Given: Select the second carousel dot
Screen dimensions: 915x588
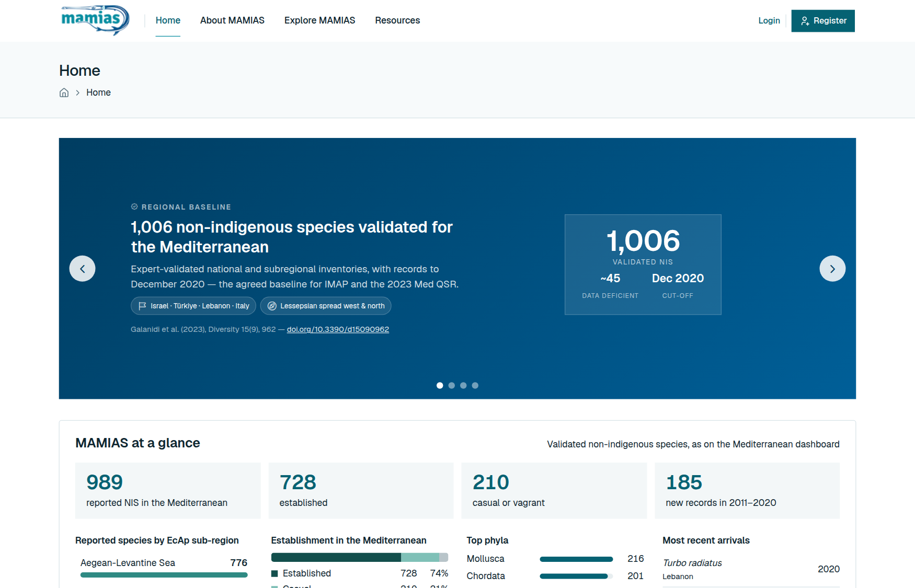Looking at the screenshot, I should tap(452, 385).
